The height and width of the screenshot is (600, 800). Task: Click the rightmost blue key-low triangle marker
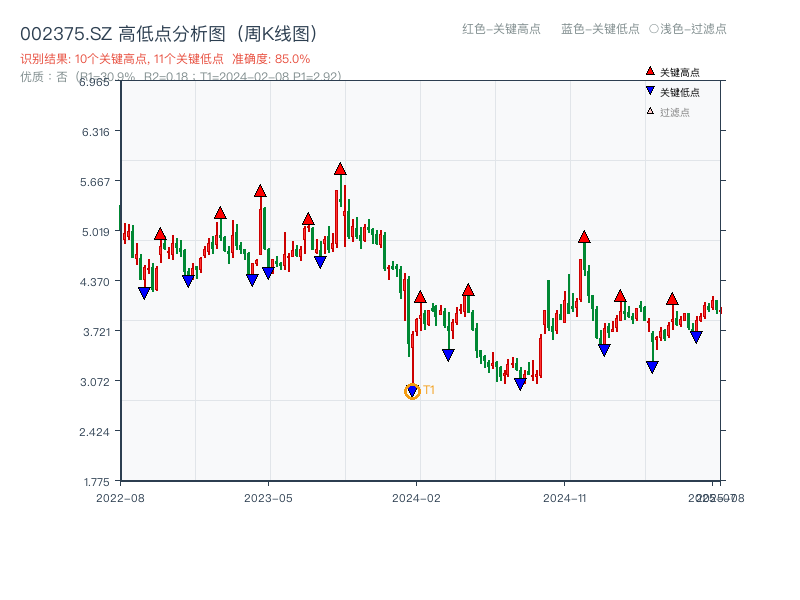coord(696,338)
